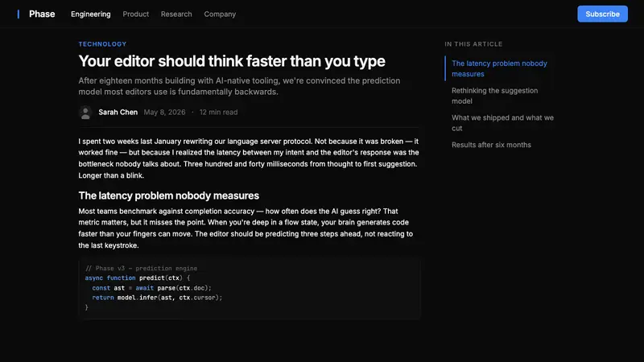Jump to 'Results after six months' section

[x=491, y=145]
